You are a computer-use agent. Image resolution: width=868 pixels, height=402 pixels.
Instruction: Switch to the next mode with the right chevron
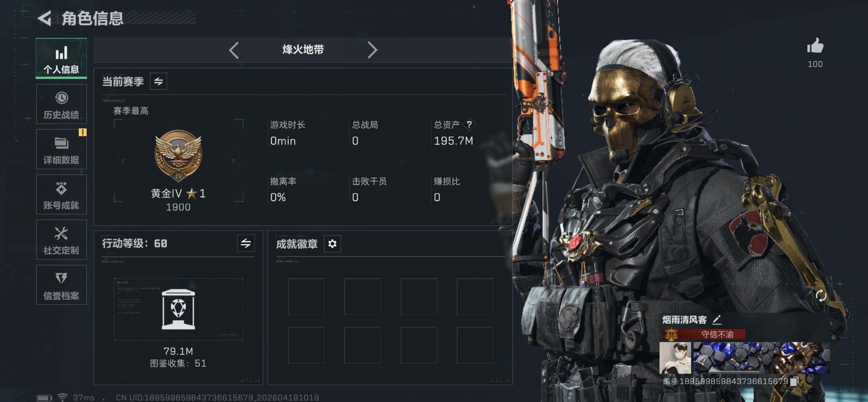pyautogui.click(x=372, y=50)
